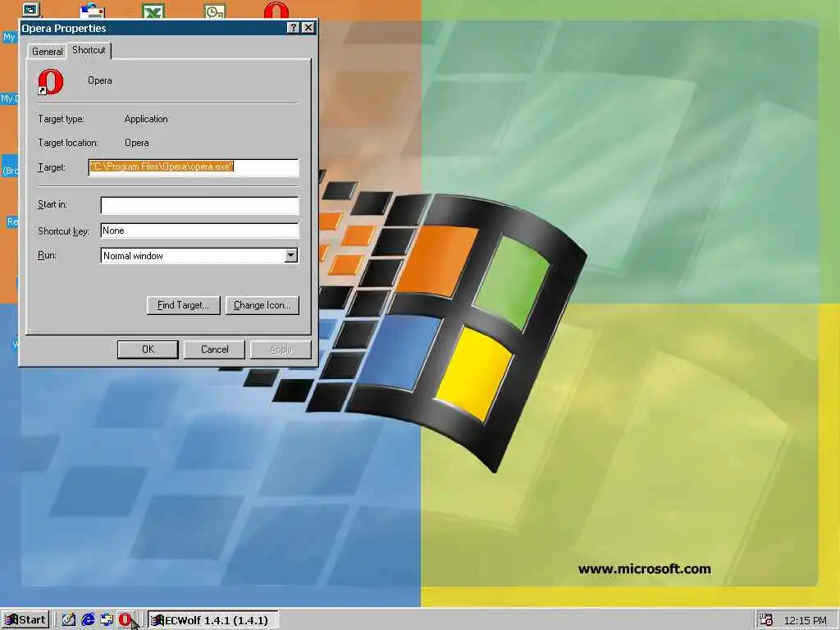840x630 pixels.
Task: Click the Apply button
Action: (x=281, y=349)
